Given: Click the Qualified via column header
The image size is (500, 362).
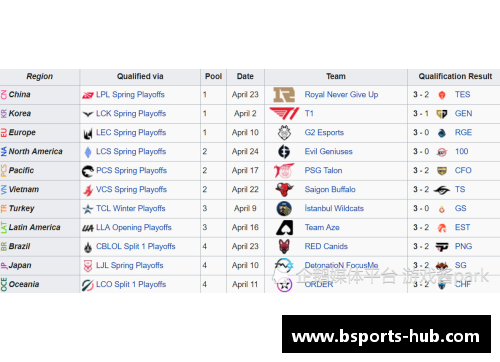Looking at the screenshot, I should [140, 76].
